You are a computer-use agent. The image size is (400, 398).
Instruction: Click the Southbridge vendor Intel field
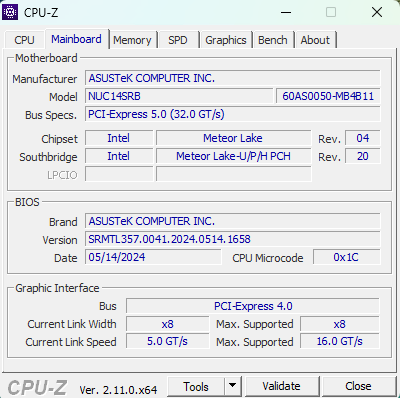119,156
